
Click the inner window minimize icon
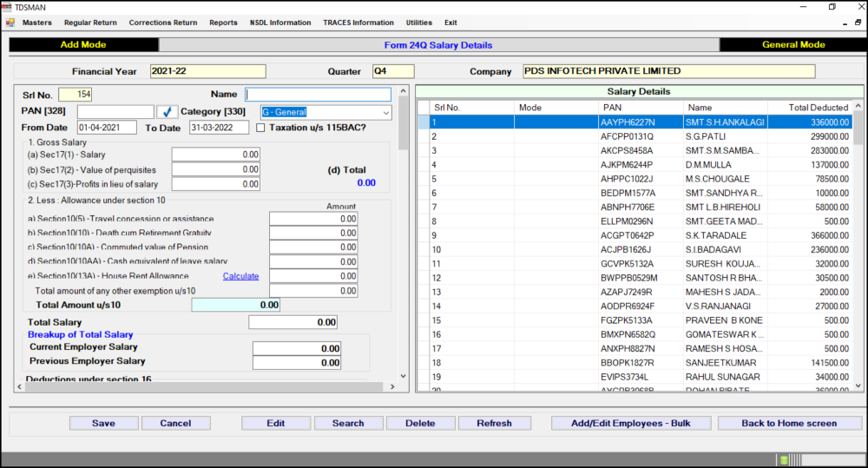coord(845,23)
